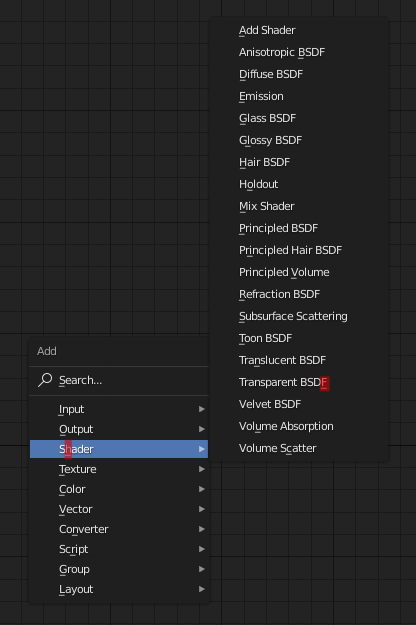Open the Layout submenu

pyautogui.click(x=119, y=589)
